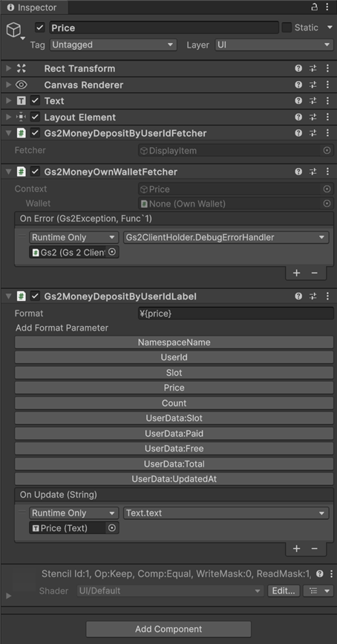Click the Add Component button
This screenshot has height=644, width=337.
tap(168, 629)
